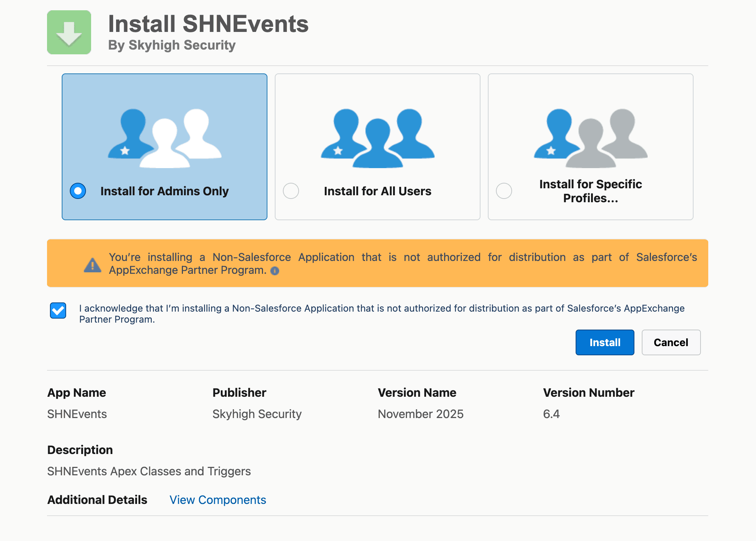Click the App Name value SHNEvents

tap(77, 414)
